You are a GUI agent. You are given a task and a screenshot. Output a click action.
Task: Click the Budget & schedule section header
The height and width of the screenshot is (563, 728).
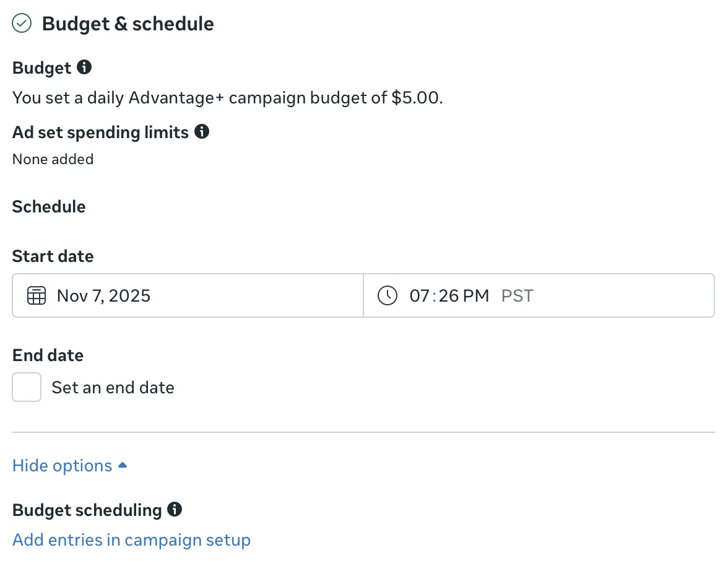pos(128,24)
